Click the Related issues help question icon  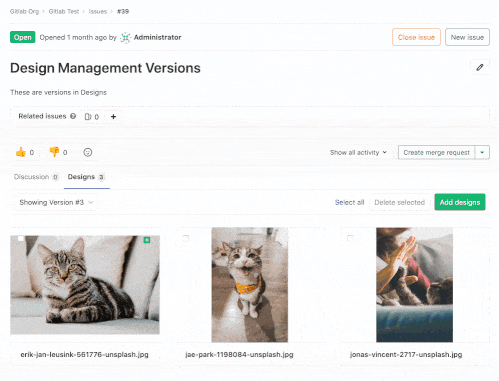(x=73, y=116)
